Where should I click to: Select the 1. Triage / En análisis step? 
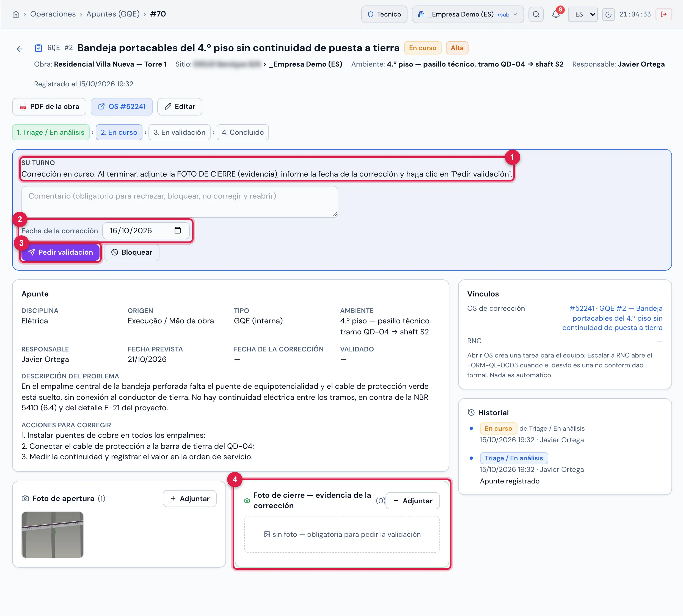[51, 132]
